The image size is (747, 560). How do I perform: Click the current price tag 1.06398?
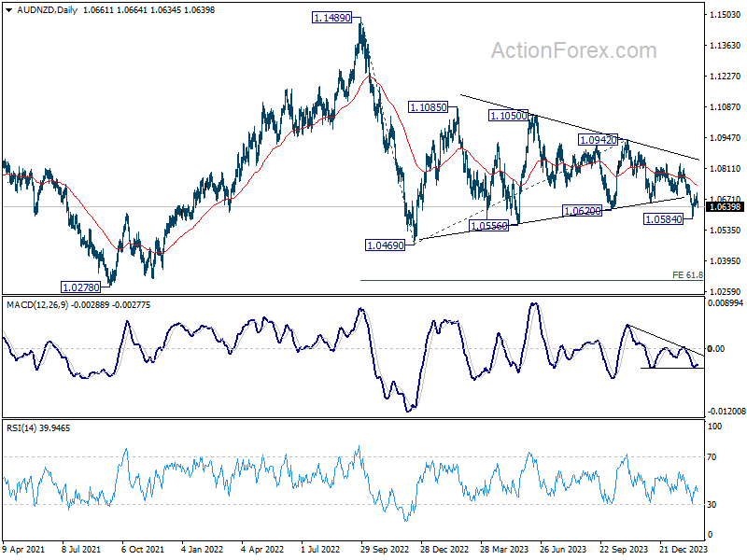[x=725, y=206]
